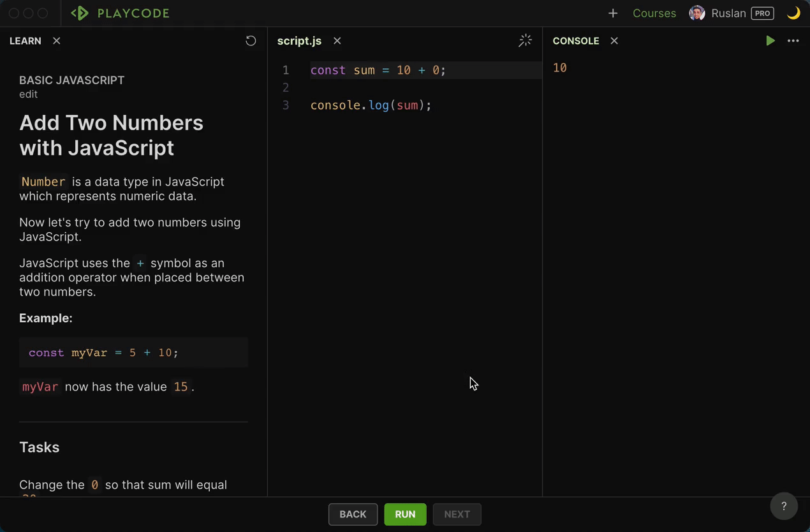Create a new project using the plus icon
Viewport: 810px width, 532px height.
coord(612,13)
